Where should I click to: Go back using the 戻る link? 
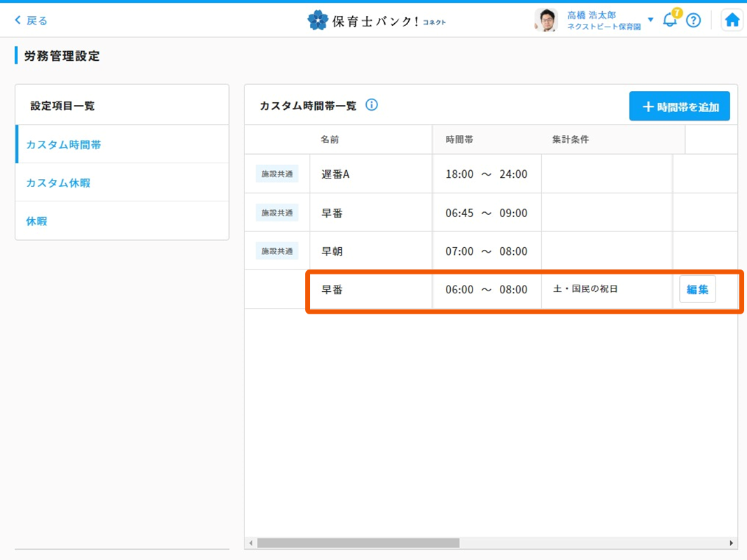click(x=32, y=20)
